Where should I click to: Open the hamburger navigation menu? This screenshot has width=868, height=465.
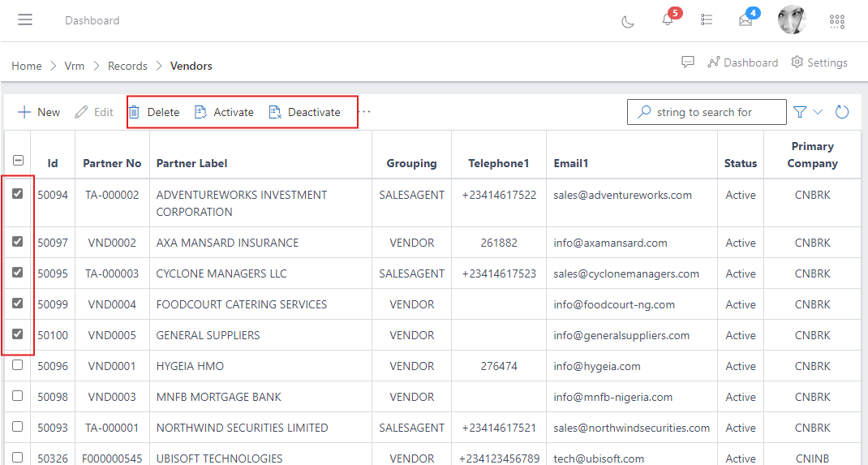25,20
